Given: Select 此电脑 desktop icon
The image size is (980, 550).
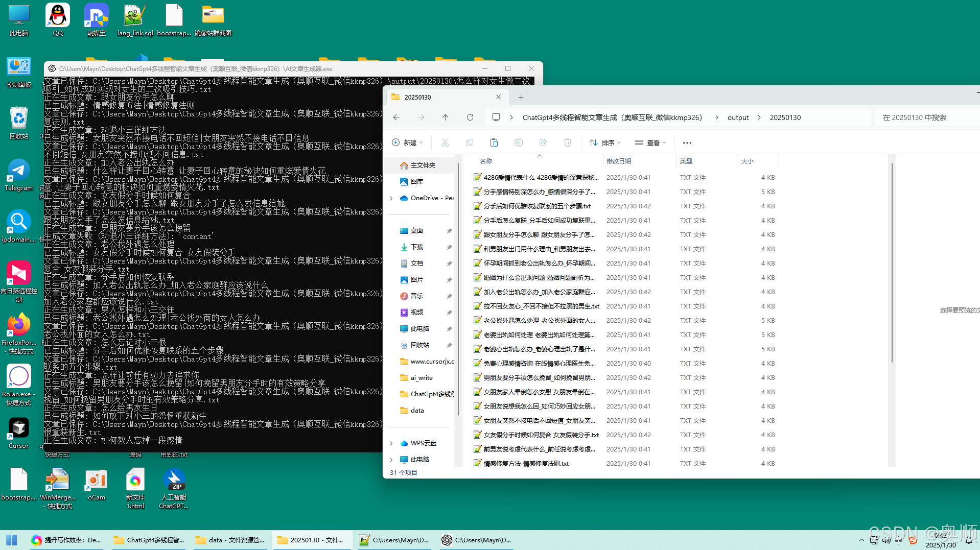Looking at the screenshot, I should [x=19, y=20].
